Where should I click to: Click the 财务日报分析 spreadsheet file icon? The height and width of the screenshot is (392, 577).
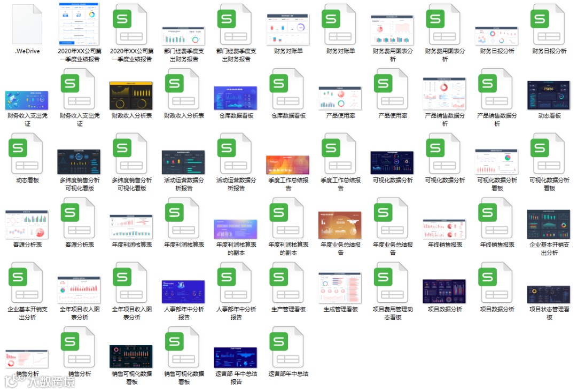tap(549, 24)
